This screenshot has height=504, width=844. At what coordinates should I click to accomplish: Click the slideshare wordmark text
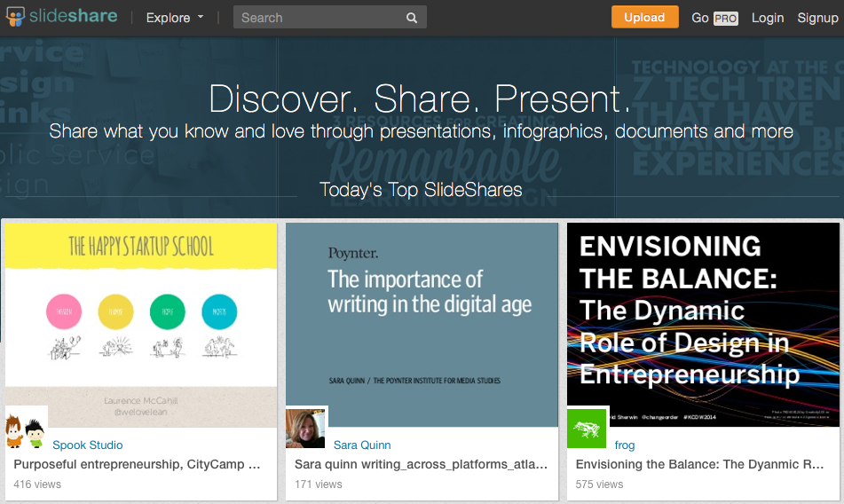[x=73, y=16]
